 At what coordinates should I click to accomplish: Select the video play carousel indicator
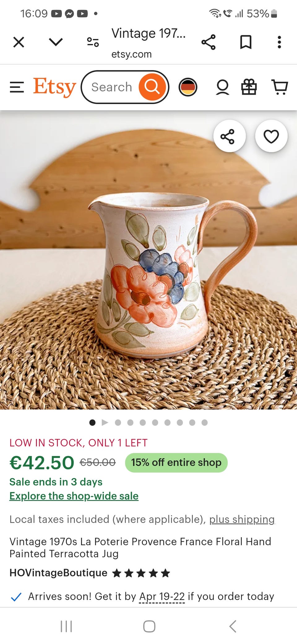pyautogui.click(x=105, y=422)
